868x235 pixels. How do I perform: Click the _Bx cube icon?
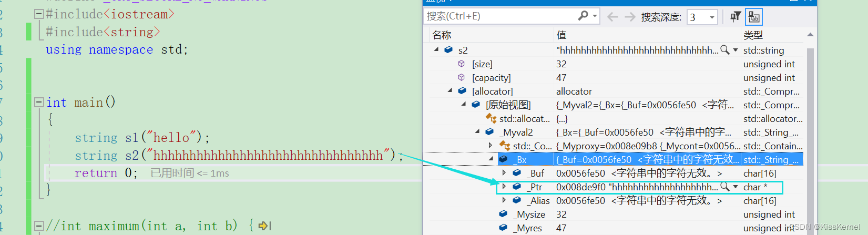tap(503, 159)
